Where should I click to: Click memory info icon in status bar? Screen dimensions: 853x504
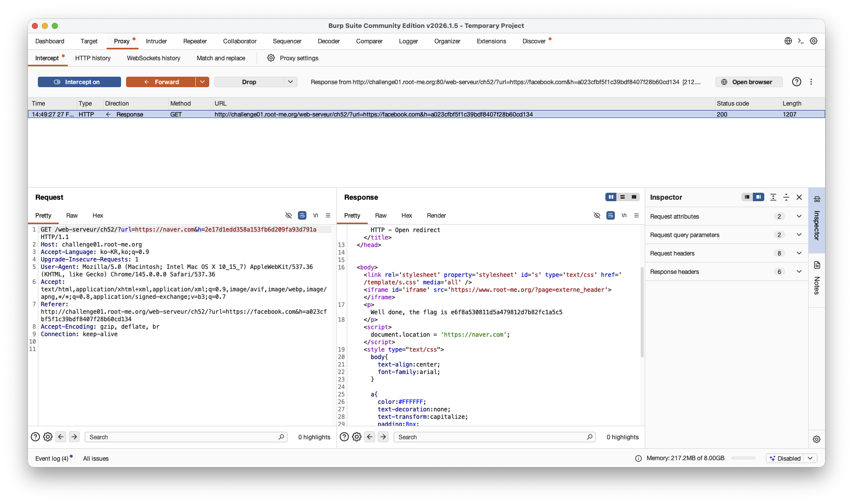pos(639,458)
